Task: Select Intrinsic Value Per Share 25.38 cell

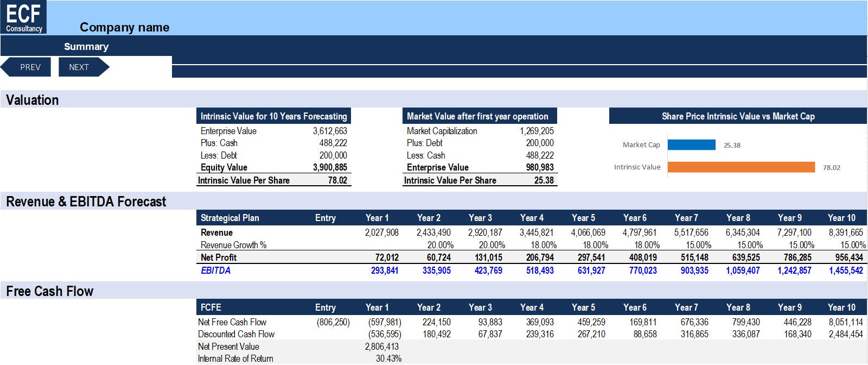Action: pyautogui.click(x=544, y=180)
